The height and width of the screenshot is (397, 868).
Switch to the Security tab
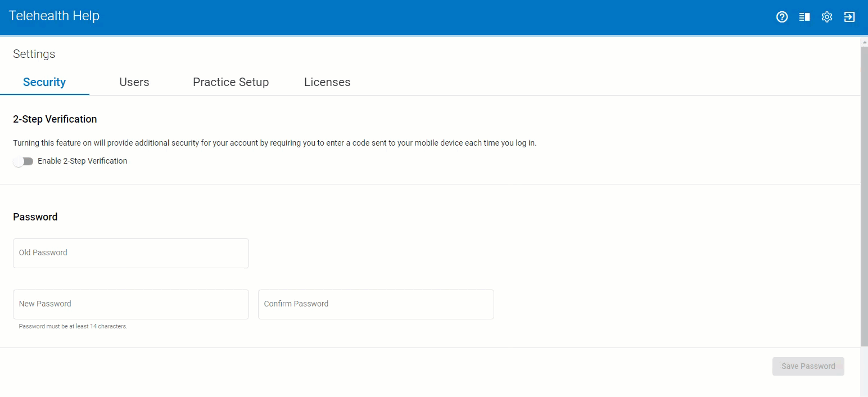click(x=44, y=82)
